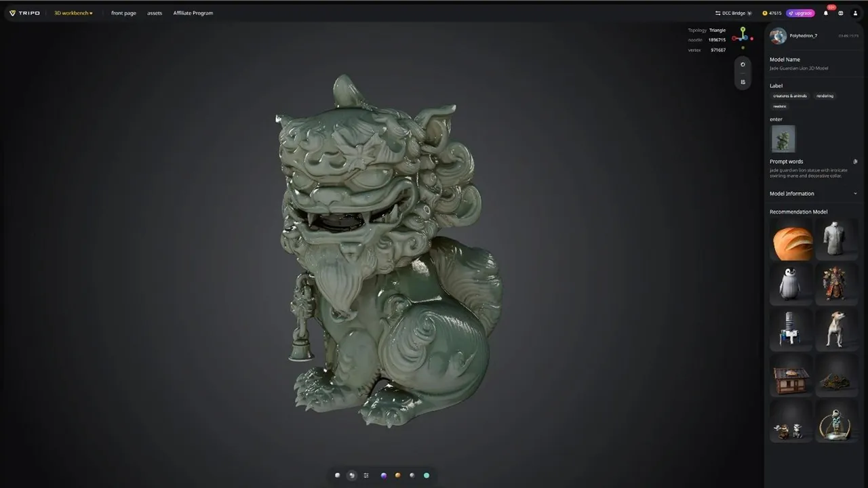Open the notifications bell
Viewport: 868px width, 488px height.
826,13
